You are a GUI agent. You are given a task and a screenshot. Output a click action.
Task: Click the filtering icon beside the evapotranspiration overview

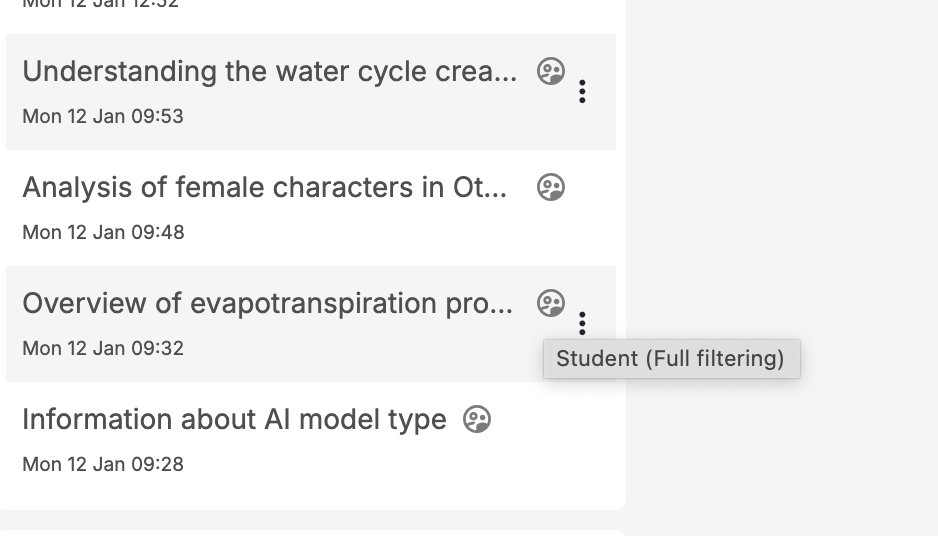coord(551,303)
